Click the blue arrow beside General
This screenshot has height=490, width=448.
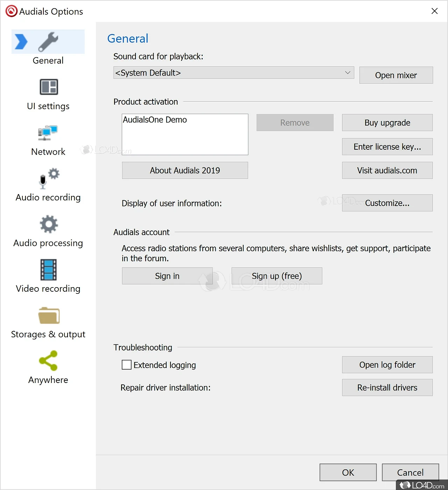tap(21, 42)
